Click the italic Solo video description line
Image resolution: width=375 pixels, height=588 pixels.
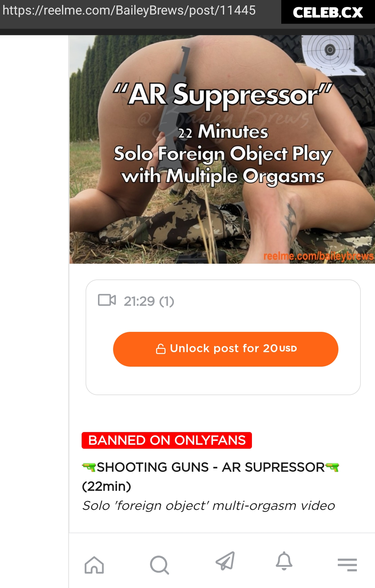click(x=209, y=506)
